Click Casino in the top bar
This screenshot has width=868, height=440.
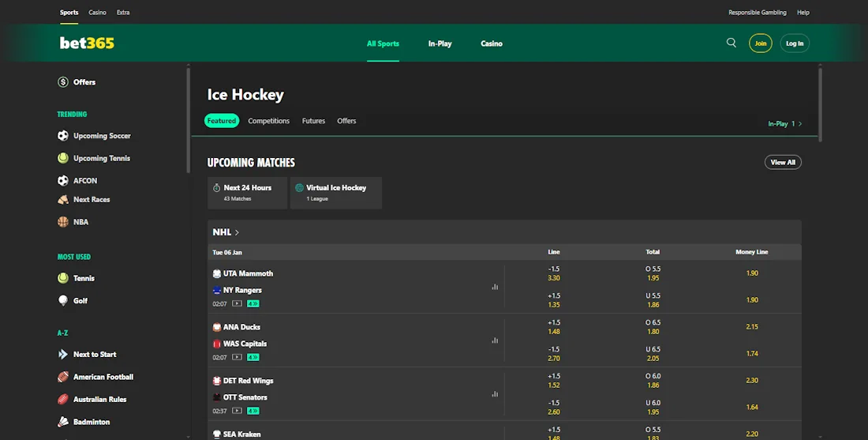coord(97,12)
